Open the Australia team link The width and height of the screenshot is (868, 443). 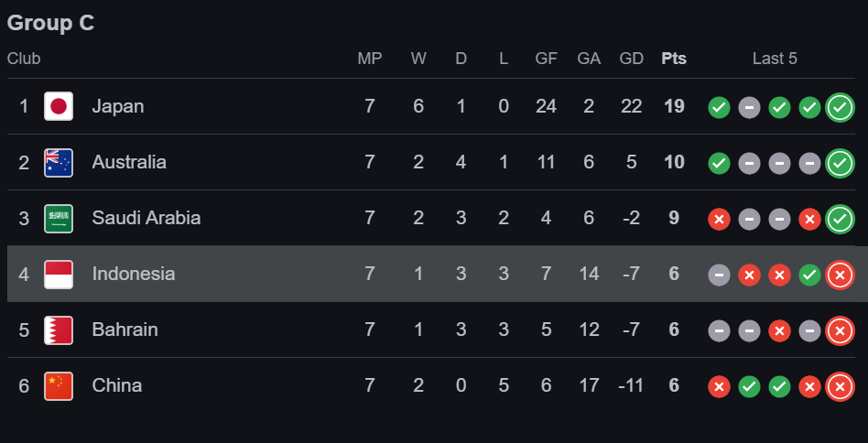point(129,162)
